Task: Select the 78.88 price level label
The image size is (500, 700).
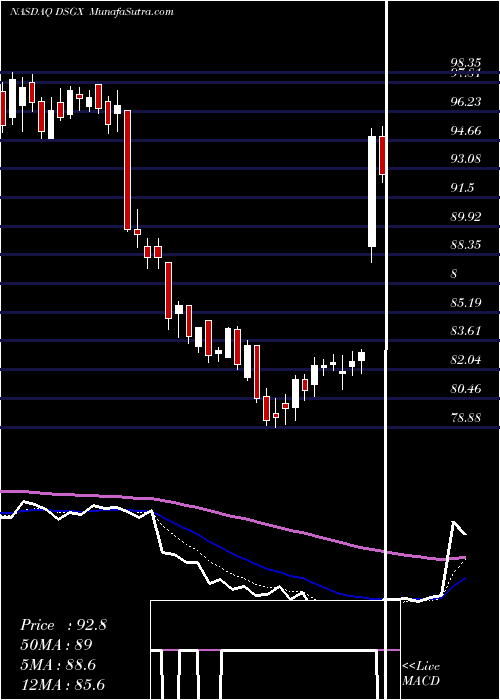Action: 466,418
